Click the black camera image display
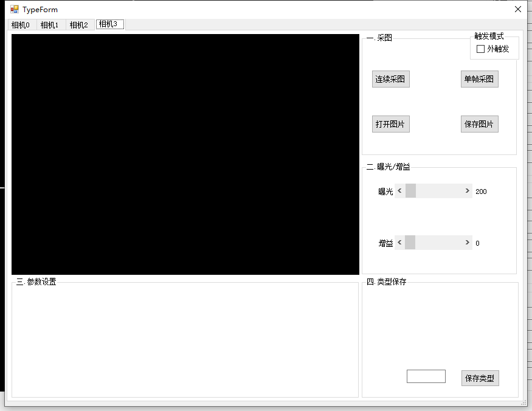 (185, 154)
